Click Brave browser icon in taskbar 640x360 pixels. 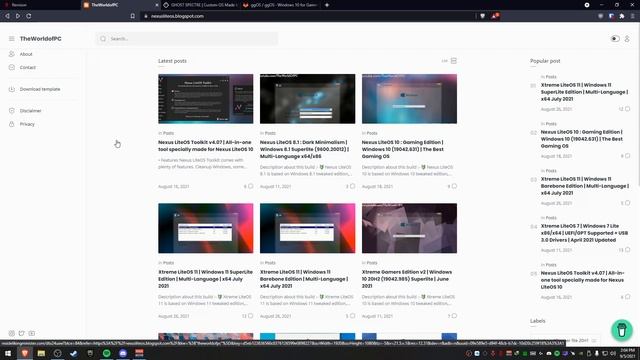click(24, 353)
